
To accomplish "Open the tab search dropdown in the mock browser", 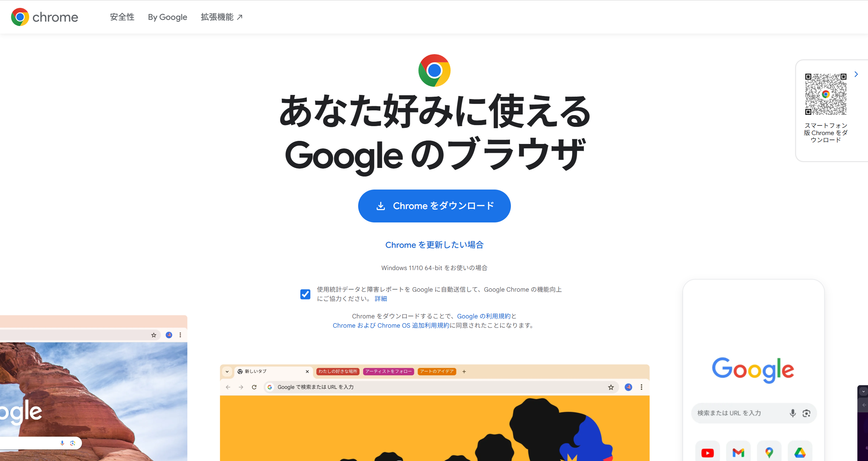I will tap(227, 371).
